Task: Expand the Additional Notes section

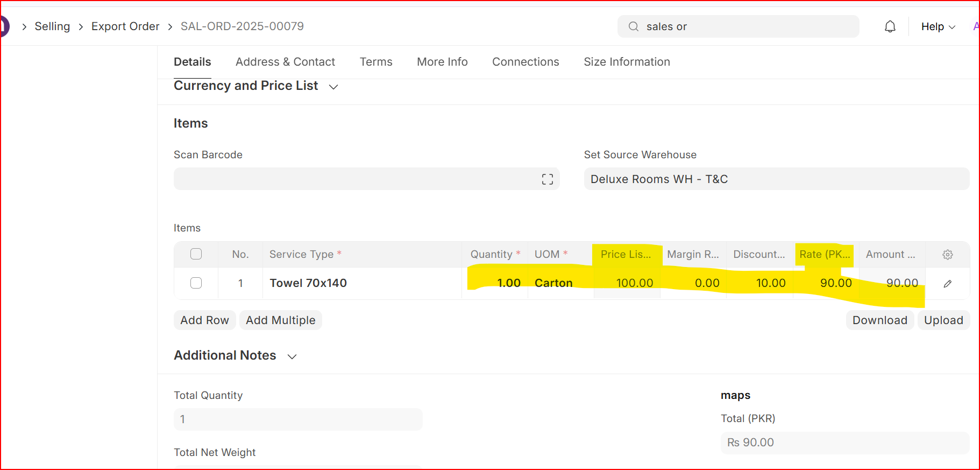Action: pos(292,356)
